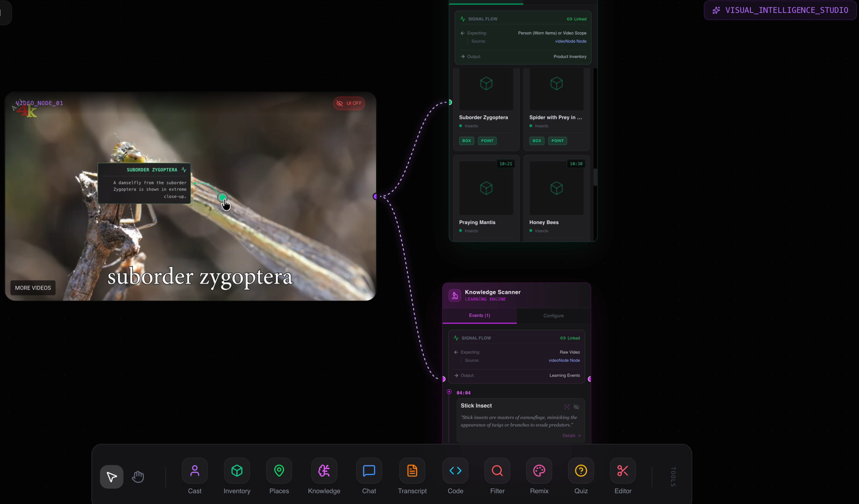Switch to the hand pan tool
Viewport: 859px width, 504px height.
point(138,476)
